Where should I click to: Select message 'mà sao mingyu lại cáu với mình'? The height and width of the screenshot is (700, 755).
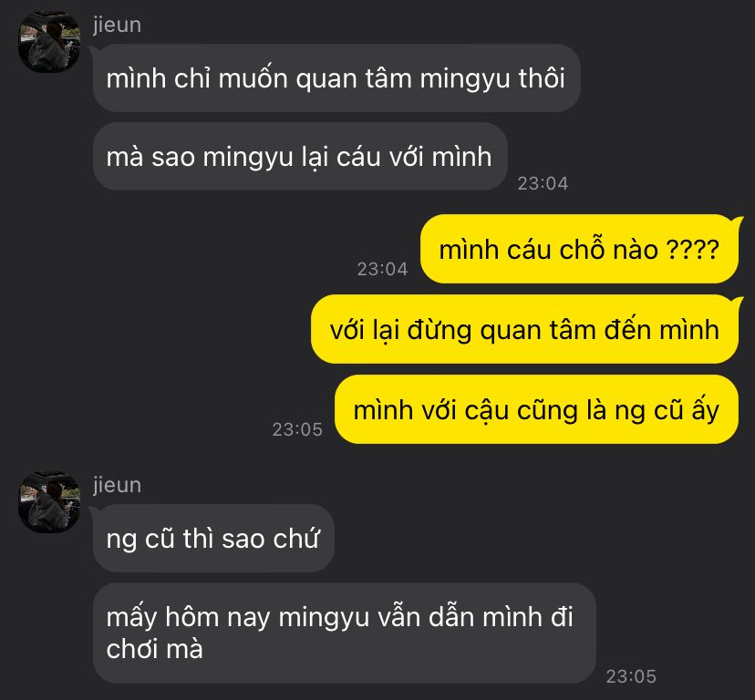tap(300, 156)
